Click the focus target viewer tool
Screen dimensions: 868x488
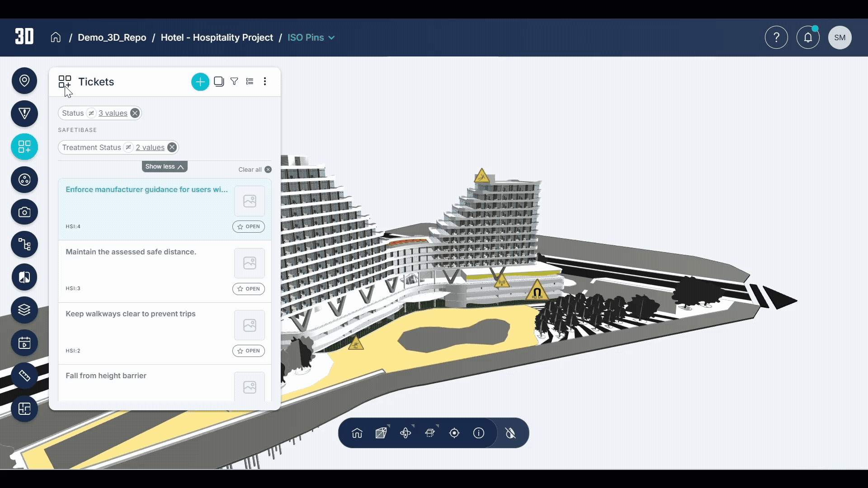(x=454, y=433)
